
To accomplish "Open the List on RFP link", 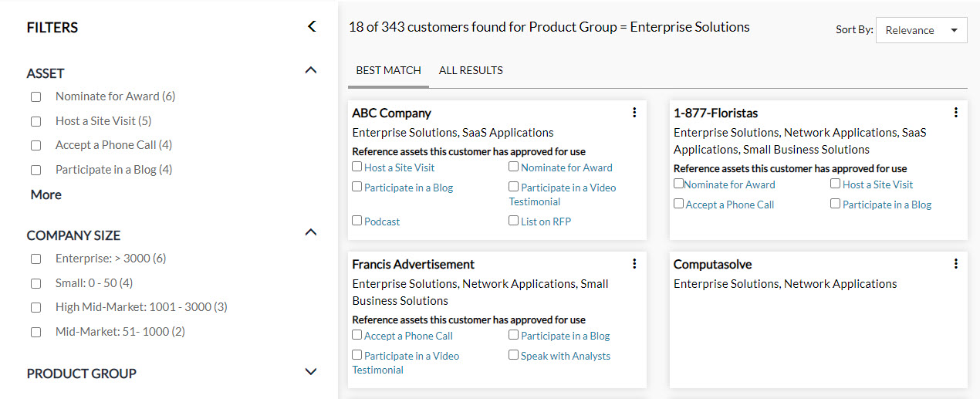I will point(546,221).
